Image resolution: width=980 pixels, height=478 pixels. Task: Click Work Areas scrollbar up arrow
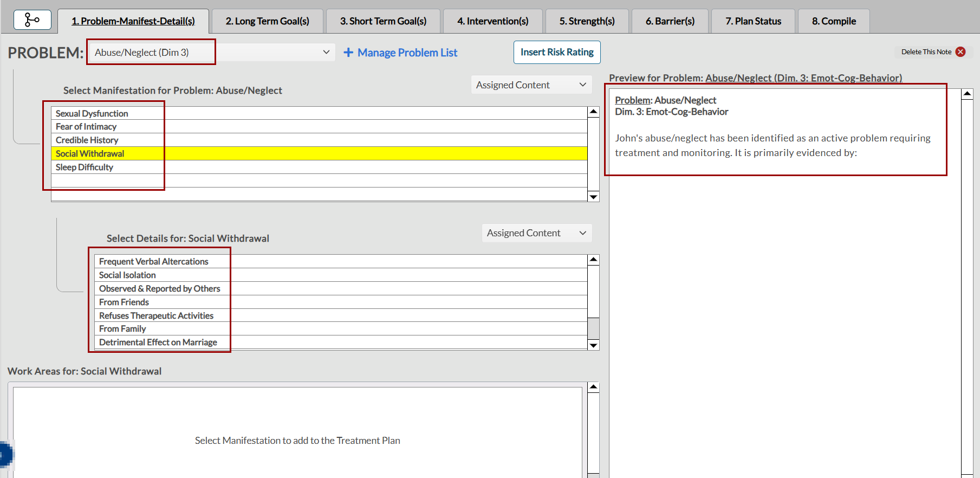[x=594, y=387]
